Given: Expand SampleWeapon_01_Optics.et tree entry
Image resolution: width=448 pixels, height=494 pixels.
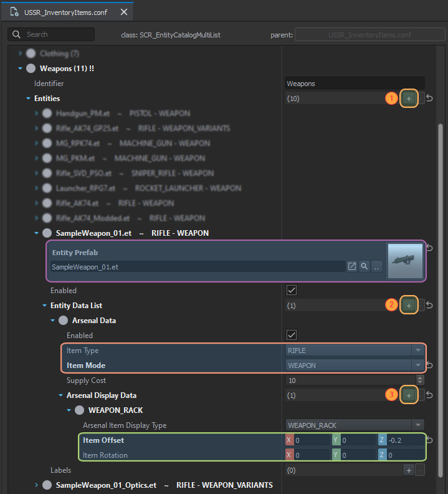Looking at the screenshot, I should 37,485.
